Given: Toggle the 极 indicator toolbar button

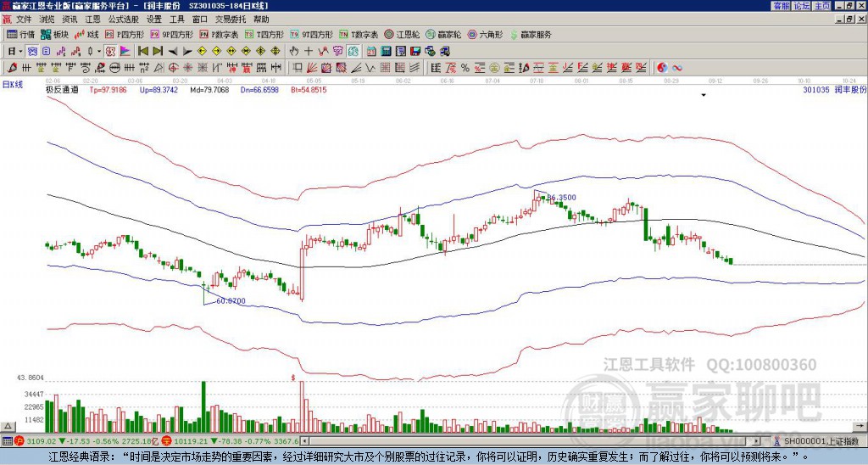Looking at the screenshot, I should click(110, 52).
